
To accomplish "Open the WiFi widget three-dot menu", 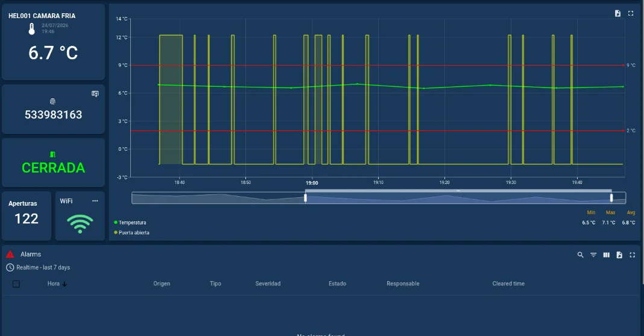I will (95, 201).
